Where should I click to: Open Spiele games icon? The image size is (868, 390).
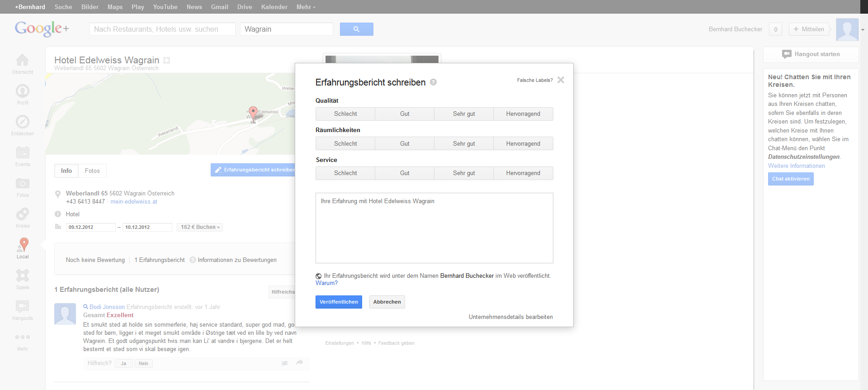(23, 276)
